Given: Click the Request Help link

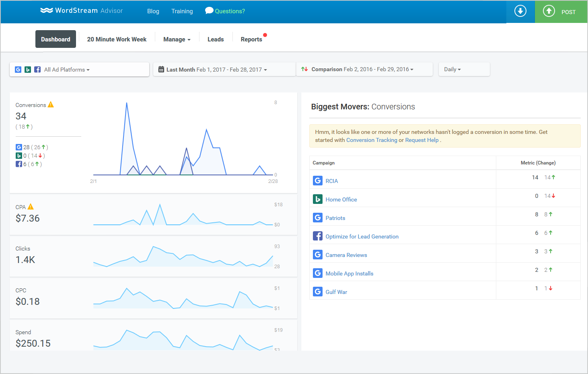Looking at the screenshot, I should (421, 140).
